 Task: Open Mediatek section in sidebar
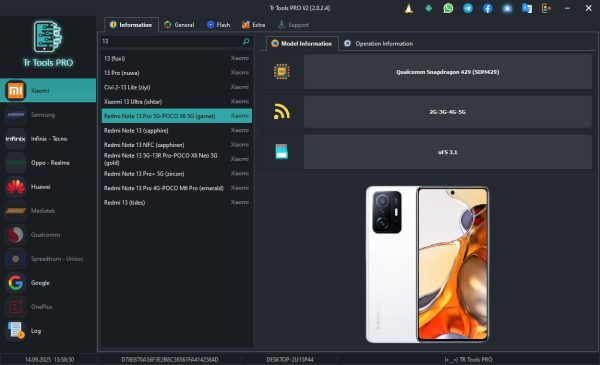point(48,211)
